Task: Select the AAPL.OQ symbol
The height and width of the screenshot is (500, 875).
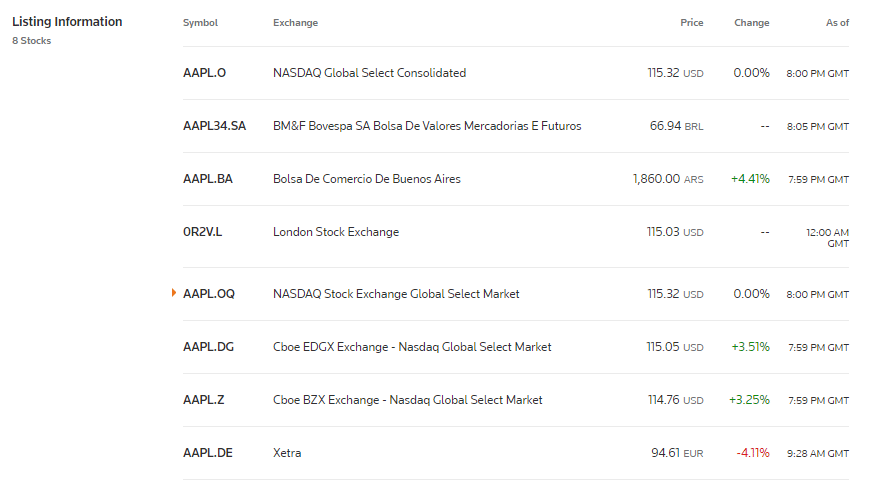Action: (209, 294)
